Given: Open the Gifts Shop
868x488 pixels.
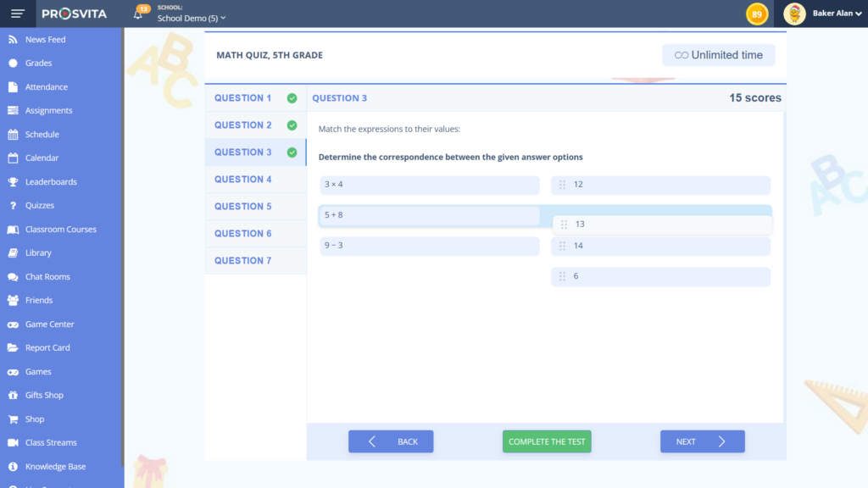Looking at the screenshot, I should tap(44, 395).
